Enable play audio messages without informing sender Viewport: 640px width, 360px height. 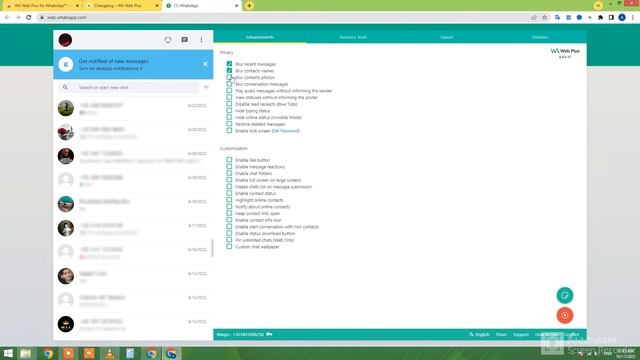[229, 91]
